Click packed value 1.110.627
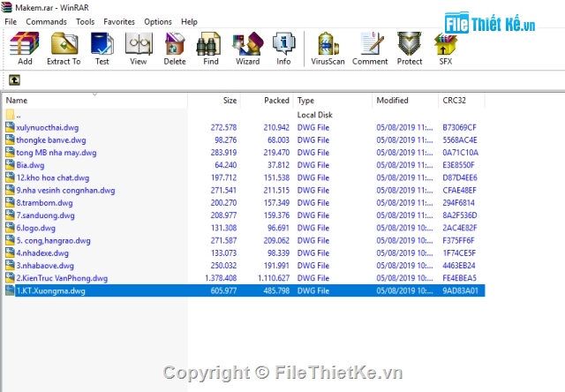 pos(274,278)
